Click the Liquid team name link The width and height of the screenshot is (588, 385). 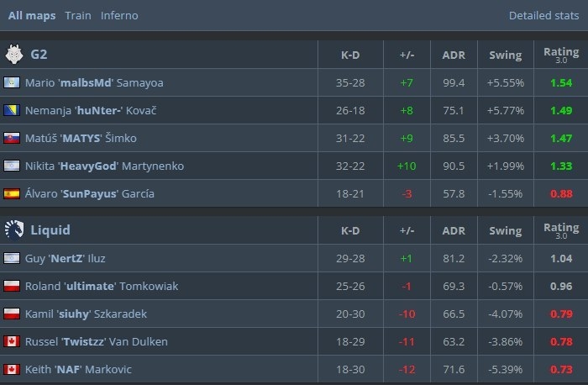50,229
